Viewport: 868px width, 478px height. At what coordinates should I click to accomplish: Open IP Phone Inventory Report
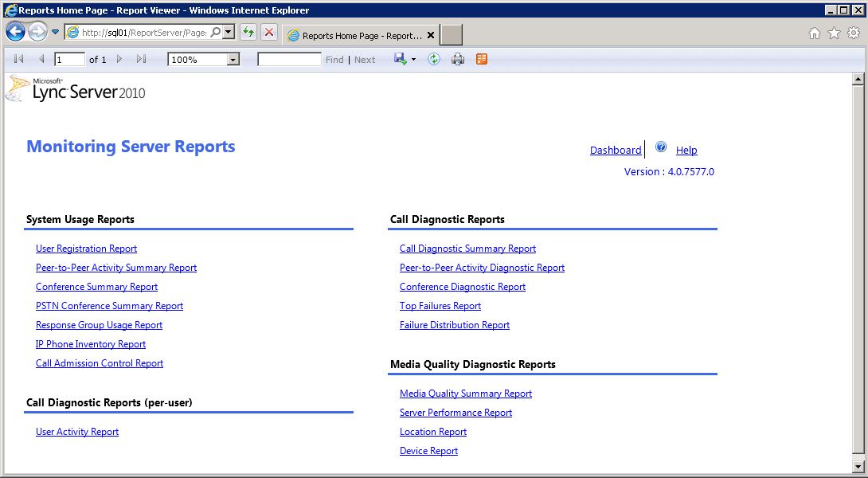[x=91, y=344]
